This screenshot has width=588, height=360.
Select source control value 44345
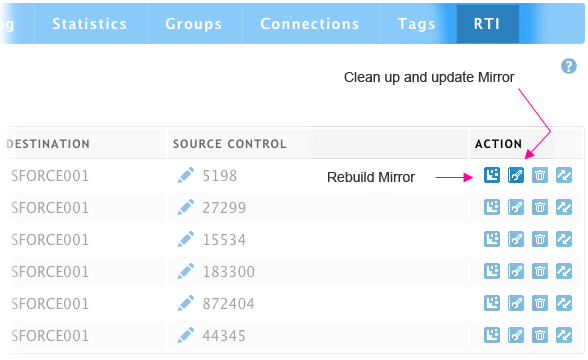click(x=224, y=336)
